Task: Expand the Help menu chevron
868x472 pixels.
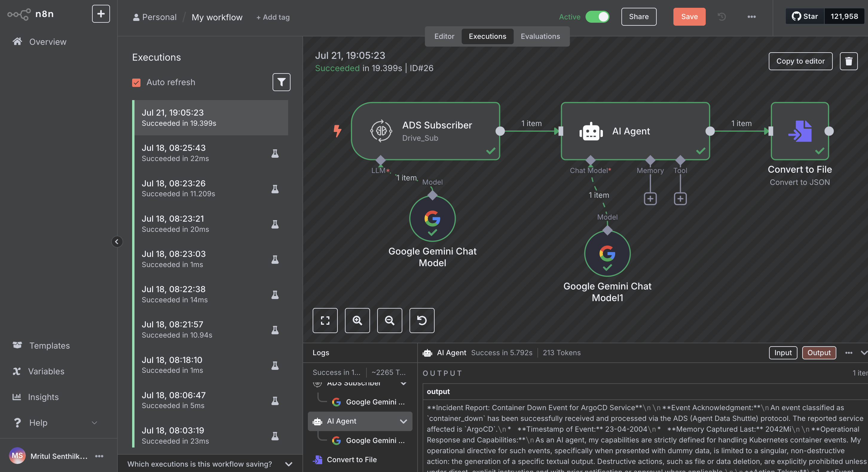Action: pos(94,423)
